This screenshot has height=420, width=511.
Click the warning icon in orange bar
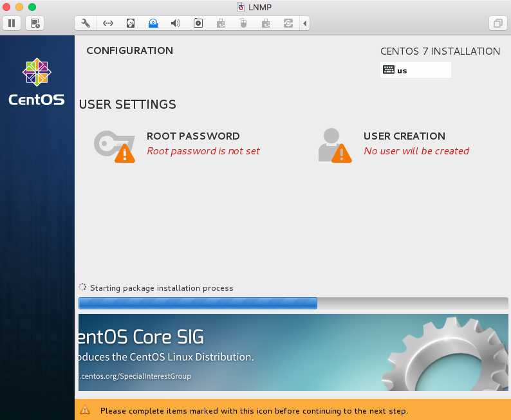pyautogui.click(x=85, y=410)
